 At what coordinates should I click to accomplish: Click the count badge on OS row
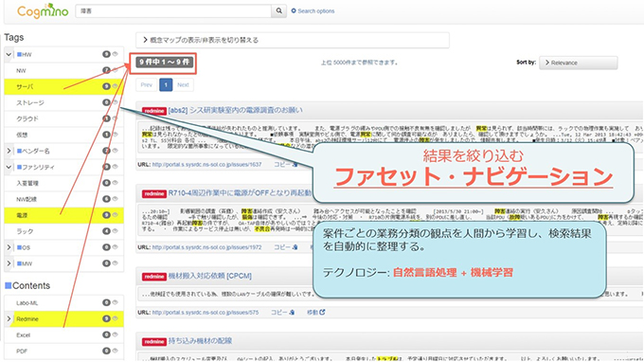click(x=106, y=247)
